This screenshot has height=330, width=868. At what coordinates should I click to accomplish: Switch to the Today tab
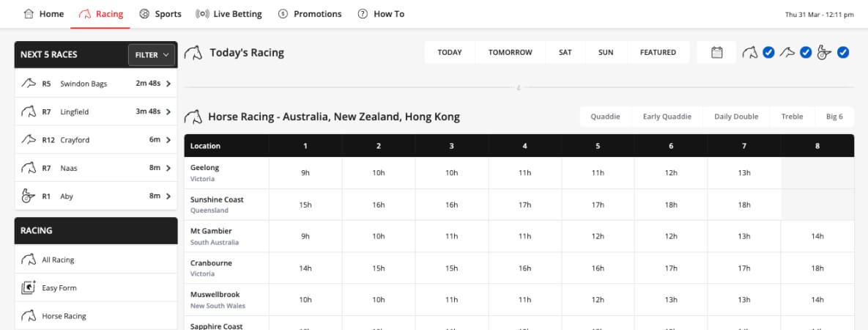[x=450, y=52]
